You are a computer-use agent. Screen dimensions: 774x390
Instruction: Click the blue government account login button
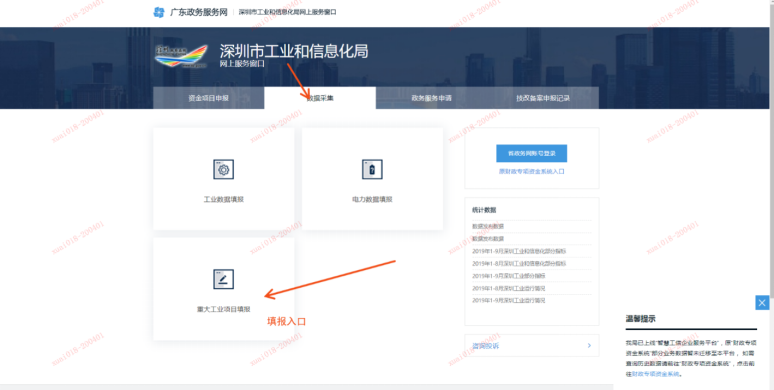pyautogui.click(x=532, y=154)
